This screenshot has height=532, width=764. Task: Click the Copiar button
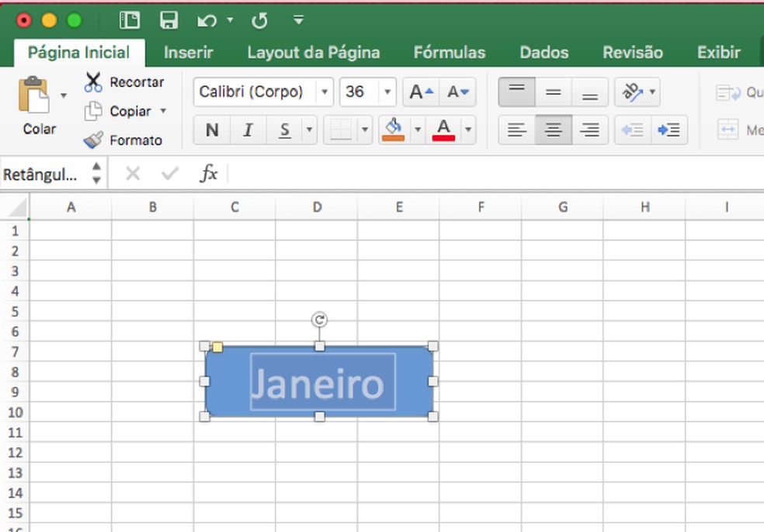118,111
